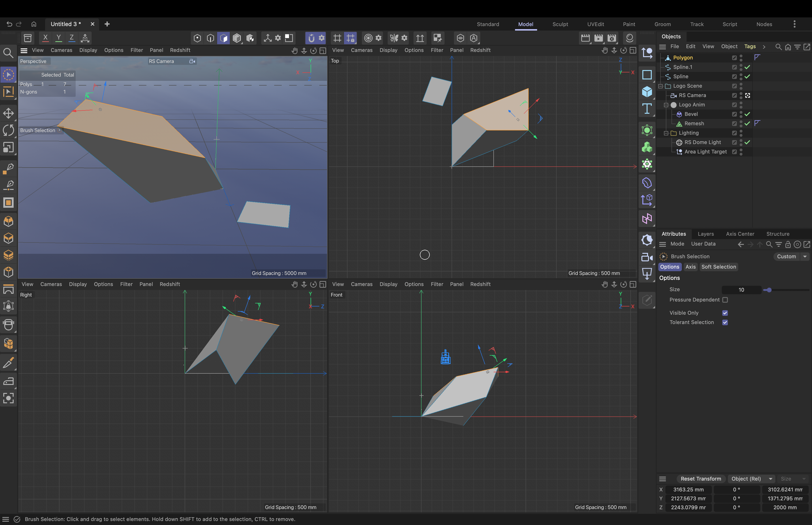Click the X position field 3163.25 mm
812x525 pixels.
click(x=688, y=490)
